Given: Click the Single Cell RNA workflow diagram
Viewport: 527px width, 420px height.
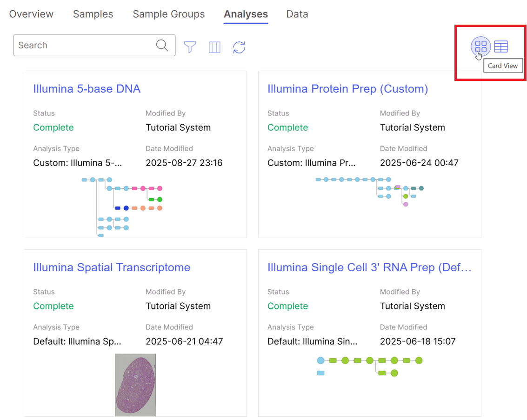Looking at the screenshot, I should pos(369,366).
